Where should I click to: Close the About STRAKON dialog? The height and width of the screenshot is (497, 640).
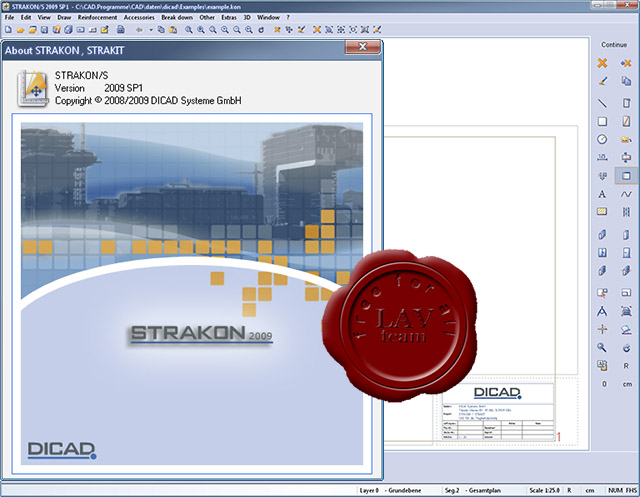point(362,47)
